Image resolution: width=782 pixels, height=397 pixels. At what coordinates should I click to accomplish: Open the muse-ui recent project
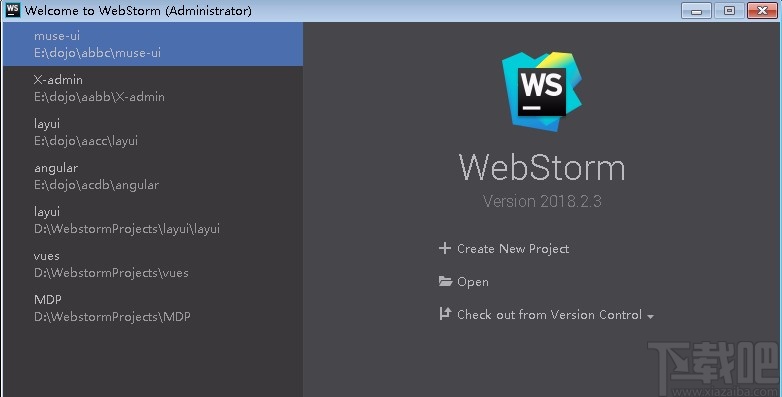153,44
